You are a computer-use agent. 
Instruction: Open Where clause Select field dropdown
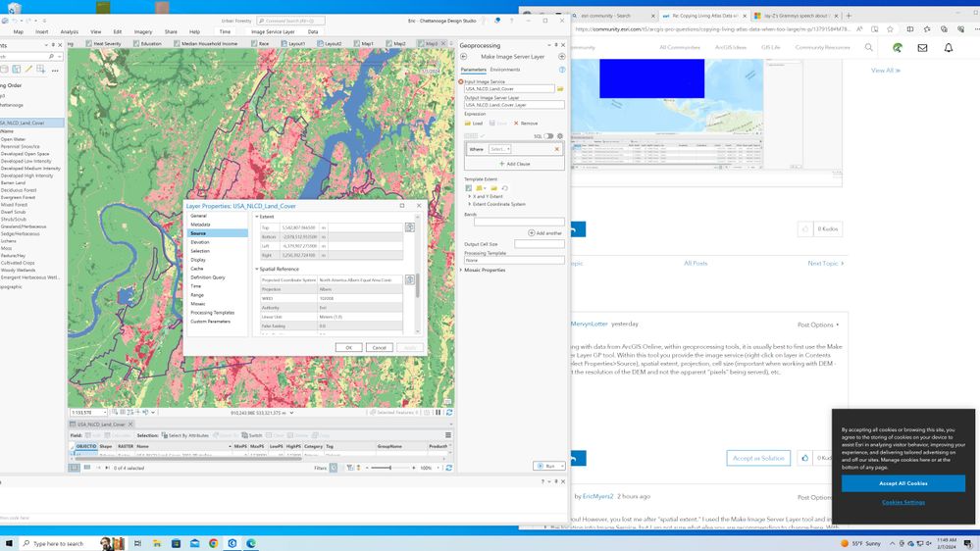500,149
